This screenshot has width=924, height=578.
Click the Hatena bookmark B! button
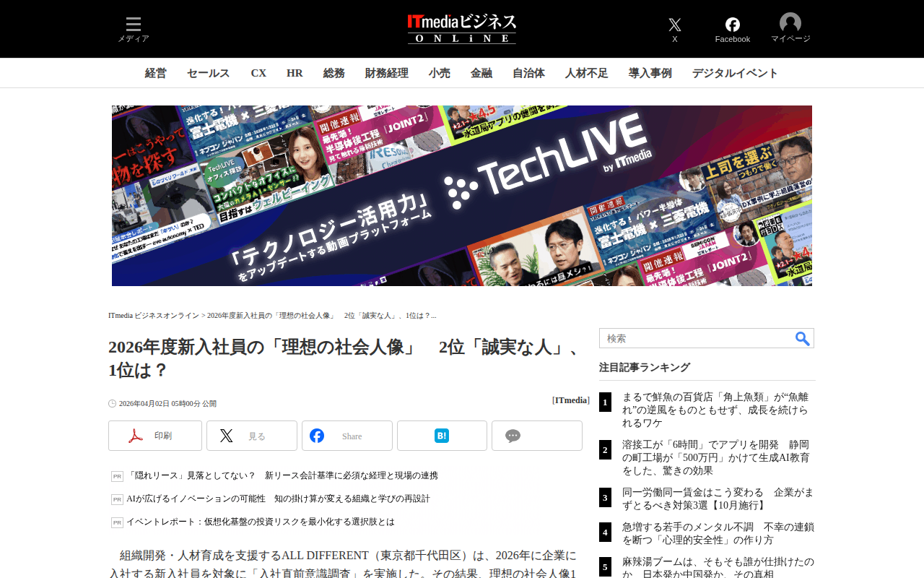coord(442,436)
